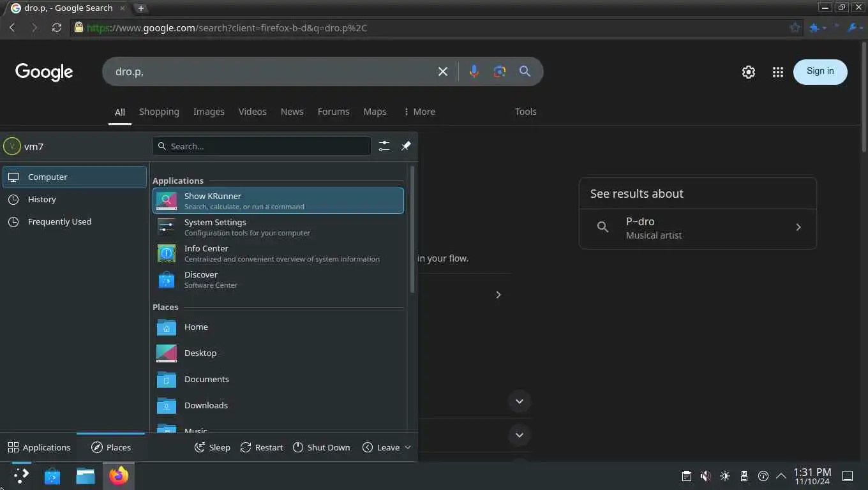
Task: Switch to the Forums results tab
Action: [x=333, y=112]
